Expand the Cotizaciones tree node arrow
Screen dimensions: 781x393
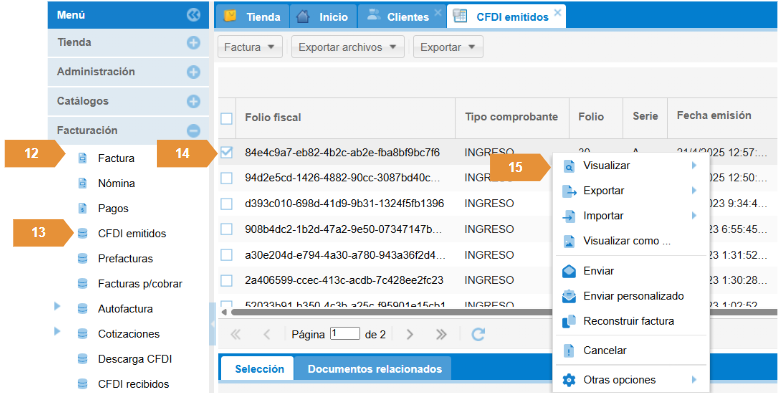tap(57, 331)
